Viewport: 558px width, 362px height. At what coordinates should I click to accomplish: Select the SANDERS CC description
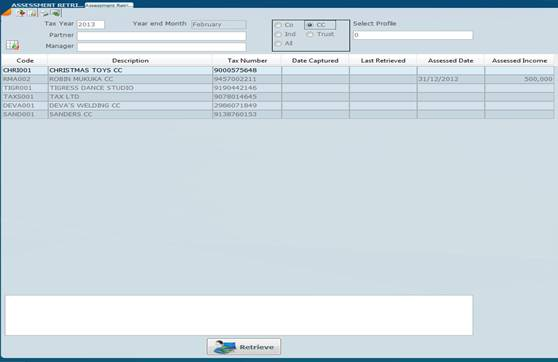130,114
